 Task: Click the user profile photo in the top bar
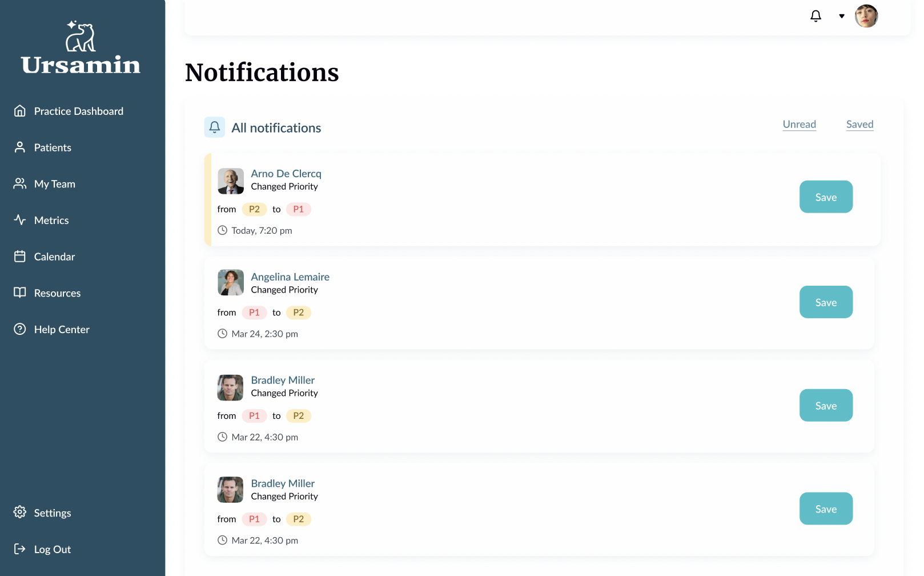(866, 16)
